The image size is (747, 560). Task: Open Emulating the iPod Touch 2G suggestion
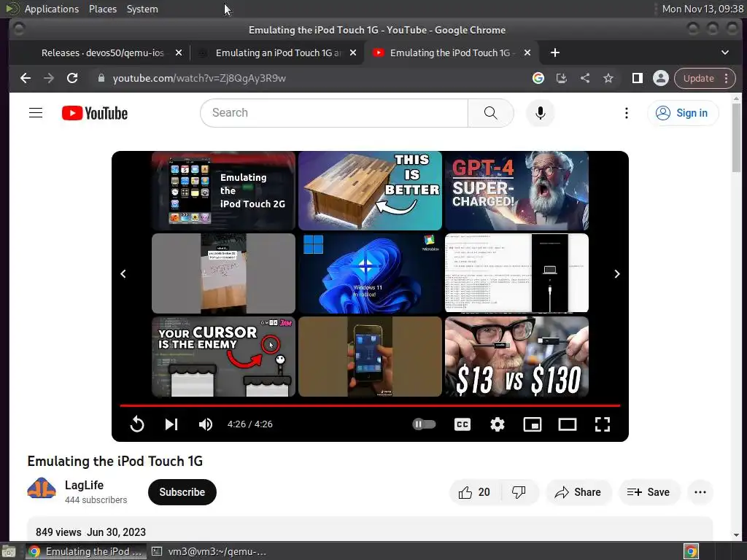click(223, 191)
